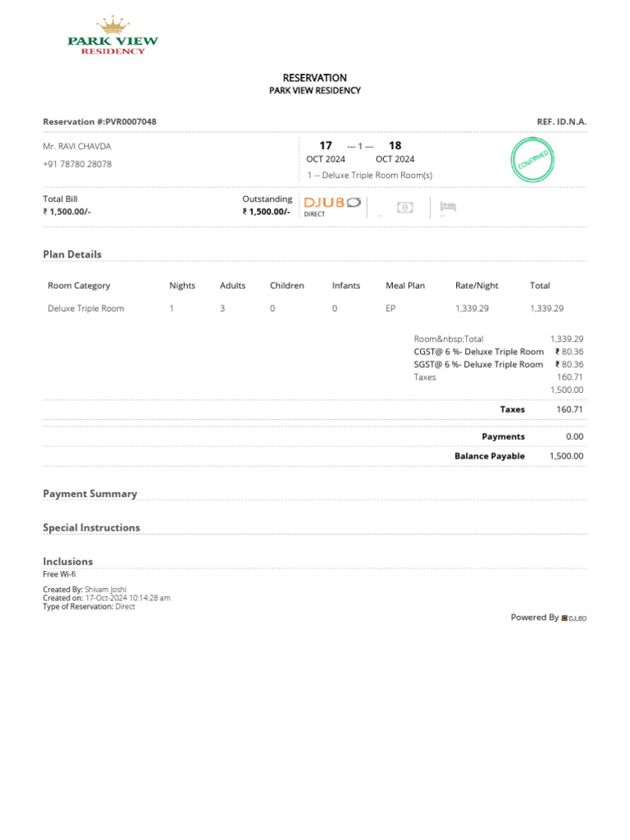Click the Outstanding amount ₹1,500.00
The width and height of the screenshot is (630, 840).
pyautogui.click(x=267, y=212)
